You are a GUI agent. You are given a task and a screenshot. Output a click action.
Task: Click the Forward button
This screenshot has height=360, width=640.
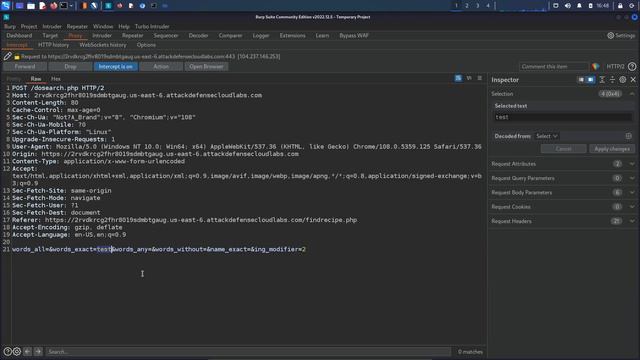[x=25, y=67]
